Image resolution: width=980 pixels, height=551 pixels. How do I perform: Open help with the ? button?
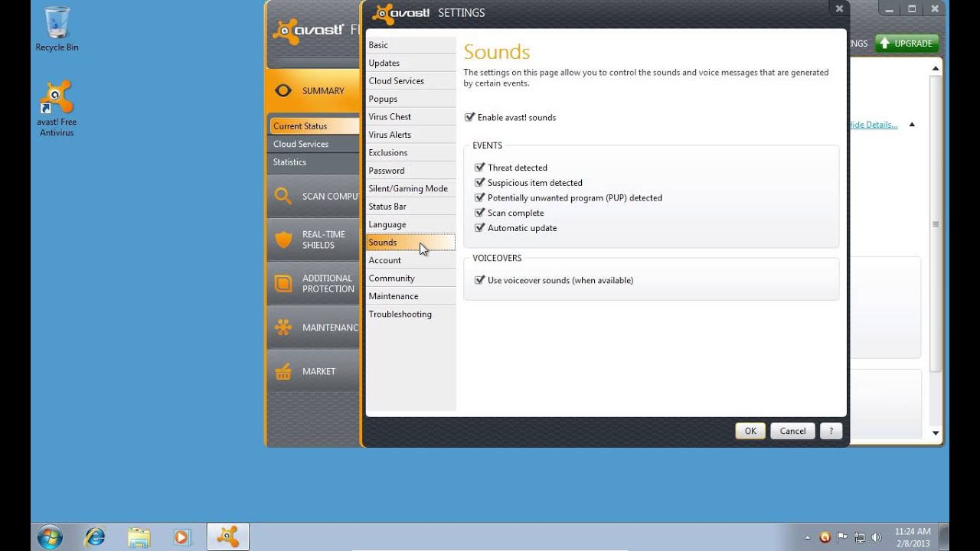click(x=831, y=431)
